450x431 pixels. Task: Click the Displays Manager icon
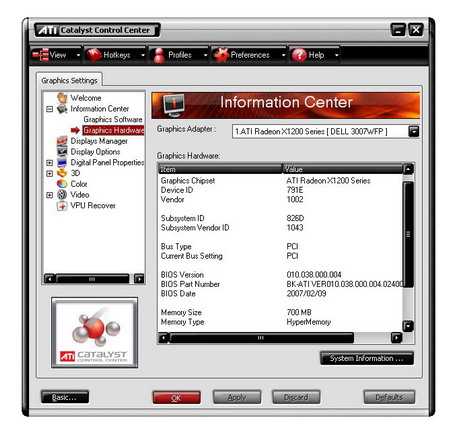pos(62,141)
